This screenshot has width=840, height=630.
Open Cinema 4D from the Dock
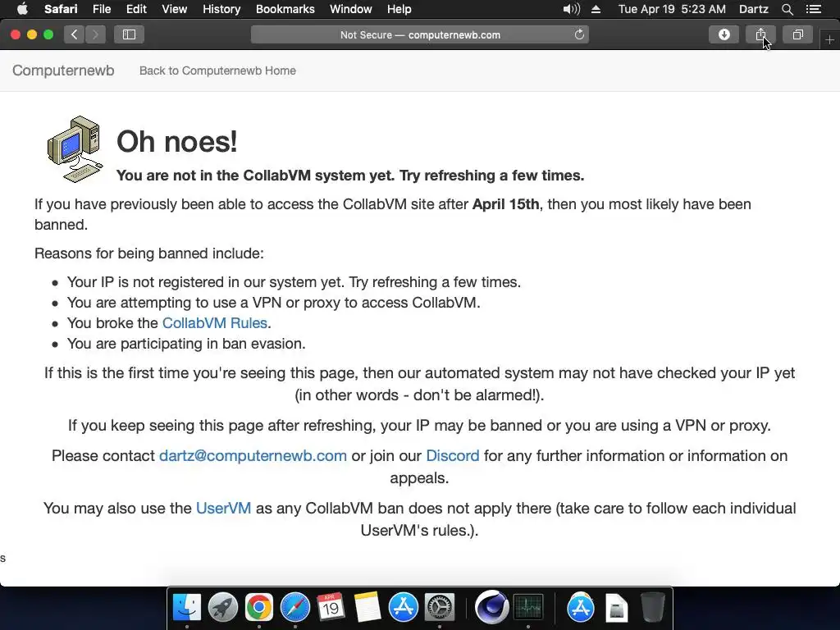point(491,608)
